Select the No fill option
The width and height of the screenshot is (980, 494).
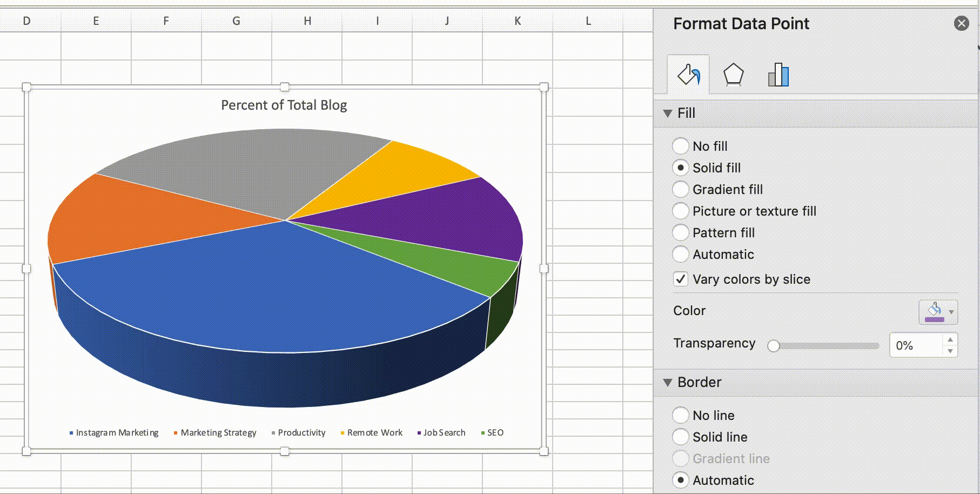coord(680,146)
